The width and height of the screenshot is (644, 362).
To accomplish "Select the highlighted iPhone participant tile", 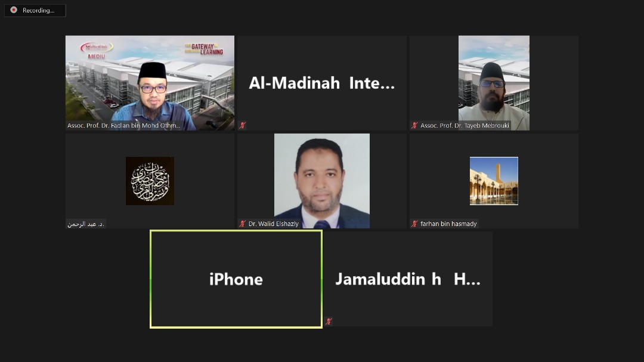I will pyautogui.click(x=236, y=279).
